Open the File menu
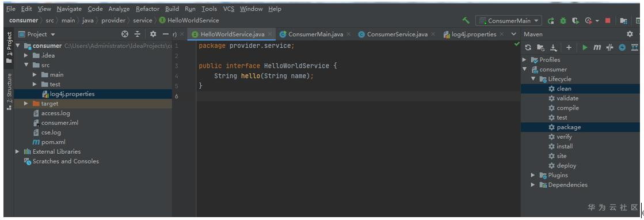644x220 pixels. (x=11, y=9)
